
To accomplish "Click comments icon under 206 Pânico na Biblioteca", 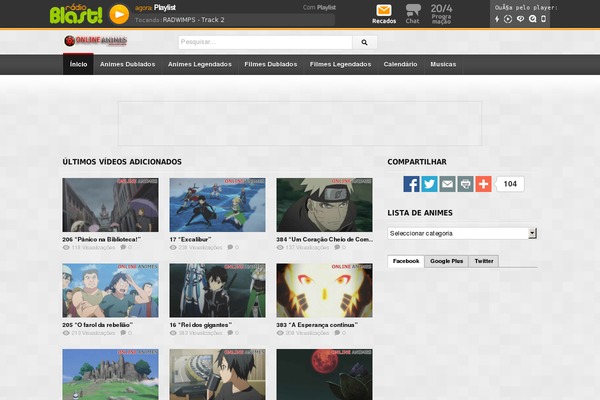I will click(123, 247).
